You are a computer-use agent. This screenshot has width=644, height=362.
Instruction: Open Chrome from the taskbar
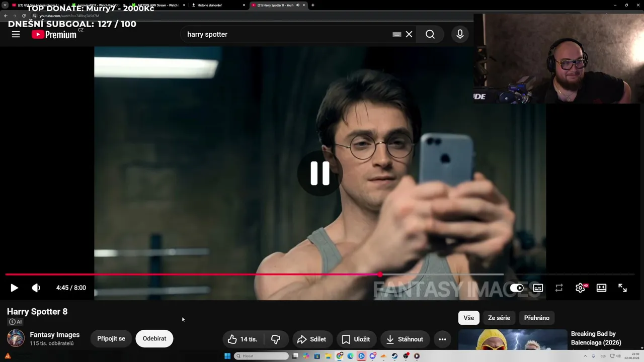(x=340, y=356)
